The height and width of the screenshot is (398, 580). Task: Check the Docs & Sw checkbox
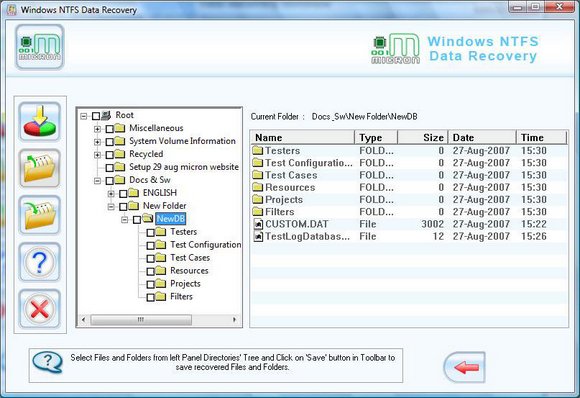(109, 181)
